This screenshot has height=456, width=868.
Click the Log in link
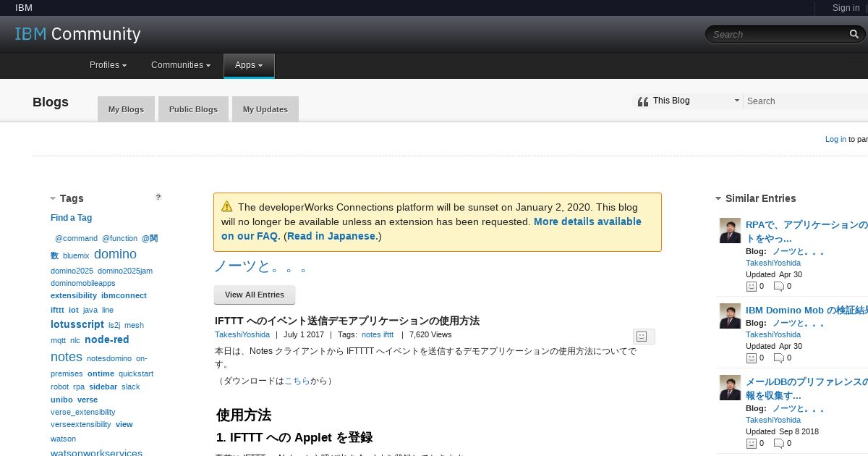(x=835, y=139)
